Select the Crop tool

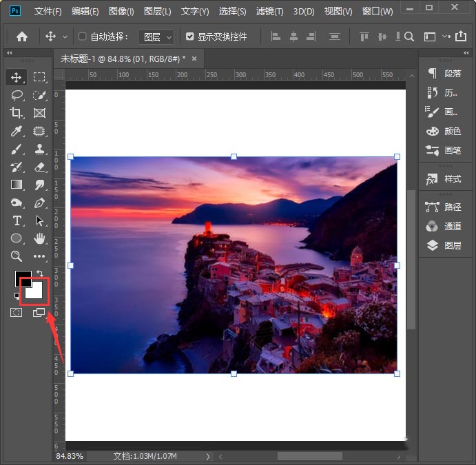17,113
